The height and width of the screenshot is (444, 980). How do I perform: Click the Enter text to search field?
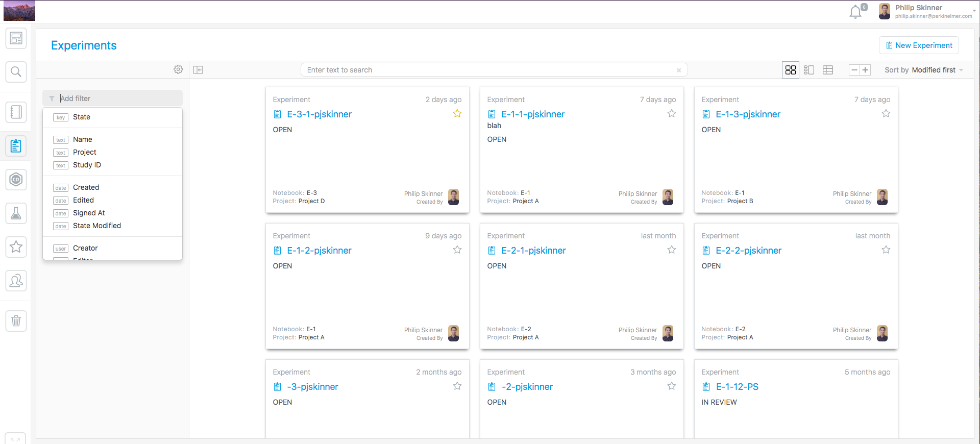(x=490, y=70)
